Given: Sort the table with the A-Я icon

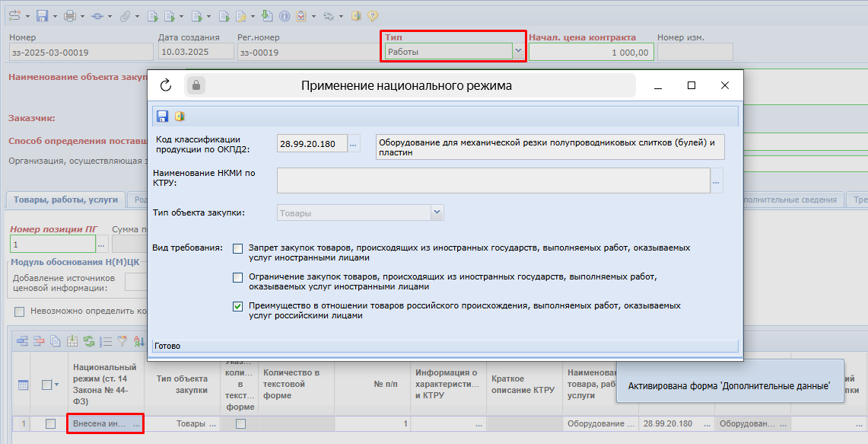Looking at the screenshot, I should [x=140, y=340].
